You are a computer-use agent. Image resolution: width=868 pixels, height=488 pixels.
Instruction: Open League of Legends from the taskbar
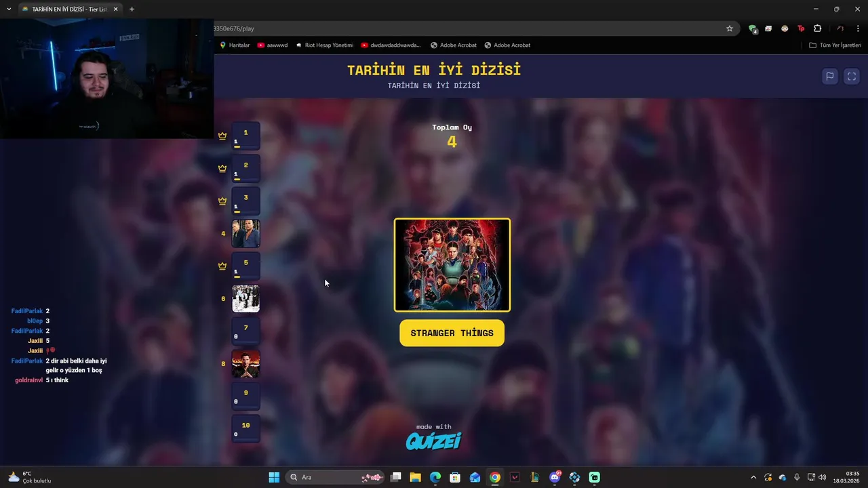(x=535, y=477)
